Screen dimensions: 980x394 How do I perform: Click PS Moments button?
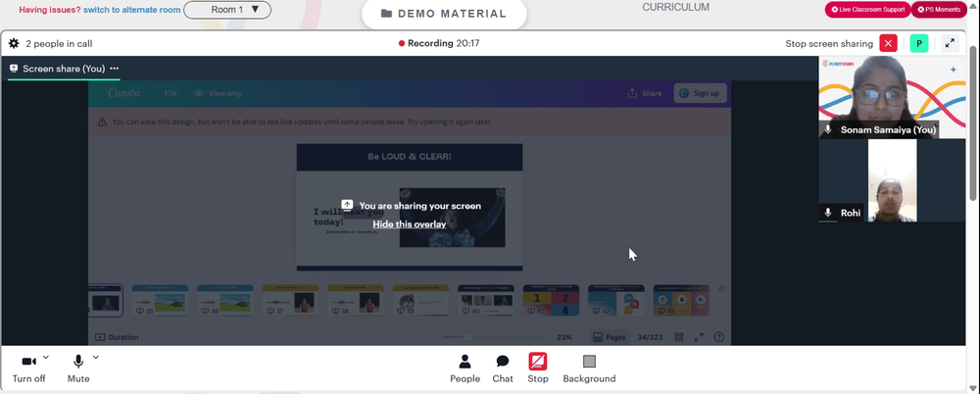(x=939, y=10)
